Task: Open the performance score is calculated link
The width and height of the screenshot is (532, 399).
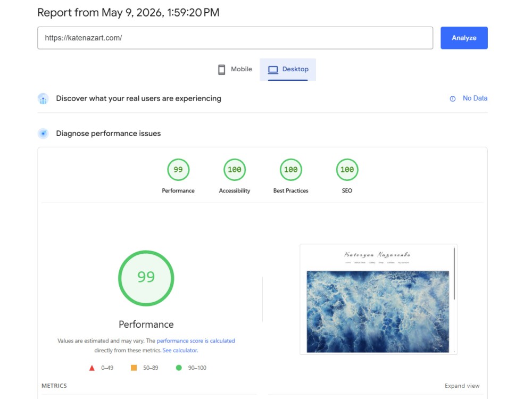Action: pyautogui.click(x=196, y=340)
